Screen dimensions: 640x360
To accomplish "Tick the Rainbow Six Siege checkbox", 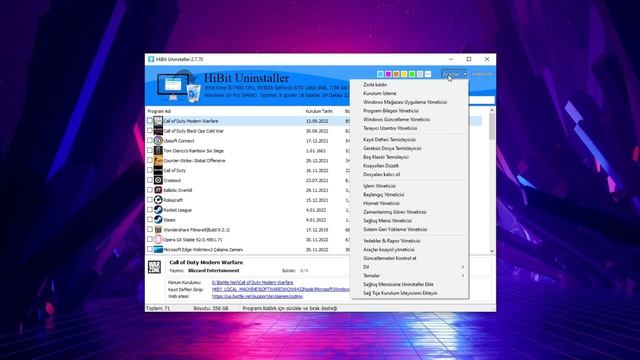I will click(150, 151).
